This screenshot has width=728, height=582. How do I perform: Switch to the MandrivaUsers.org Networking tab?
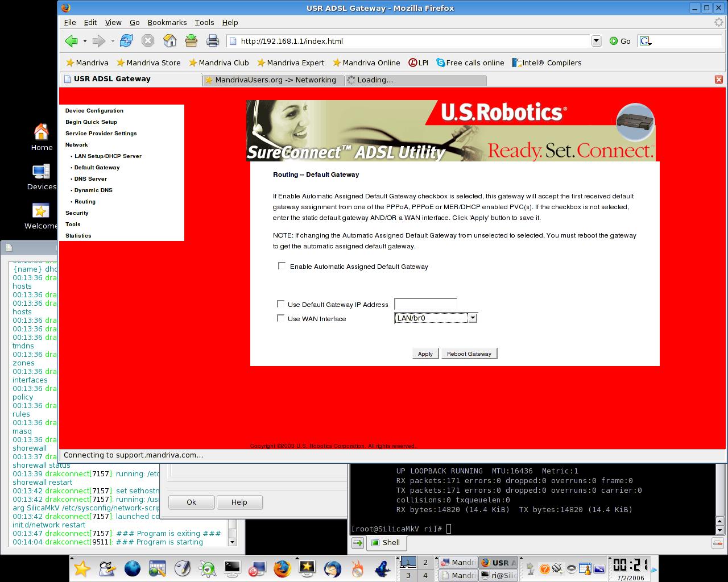point(273,80)
